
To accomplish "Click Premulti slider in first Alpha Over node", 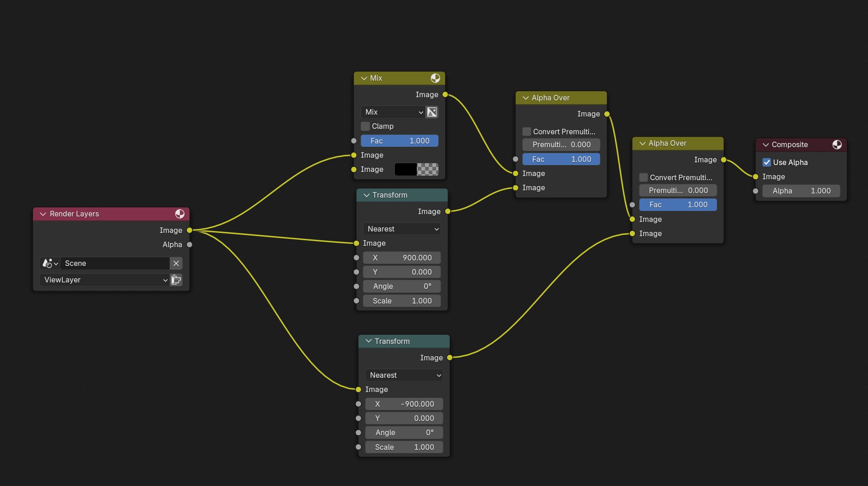I will 561,144.
